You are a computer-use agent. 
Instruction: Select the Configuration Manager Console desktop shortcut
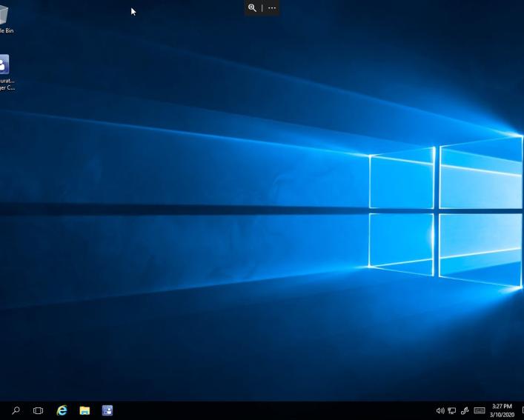click(6, 73)
